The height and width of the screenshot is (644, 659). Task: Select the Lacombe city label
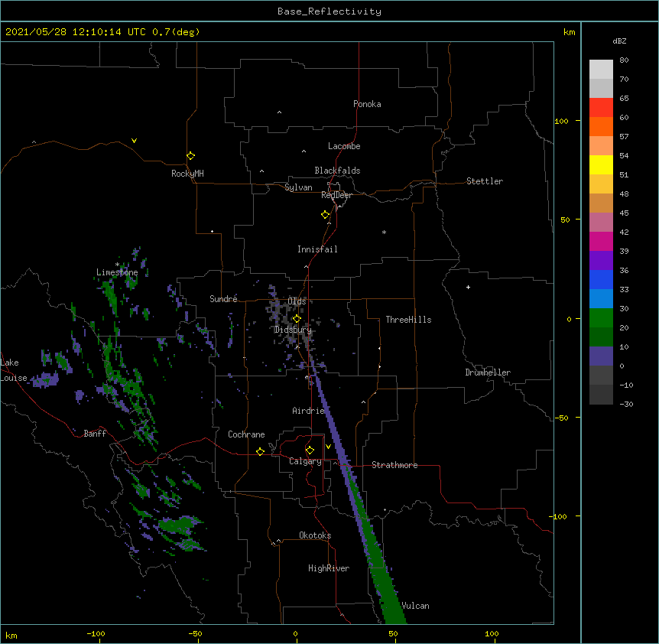344,146
